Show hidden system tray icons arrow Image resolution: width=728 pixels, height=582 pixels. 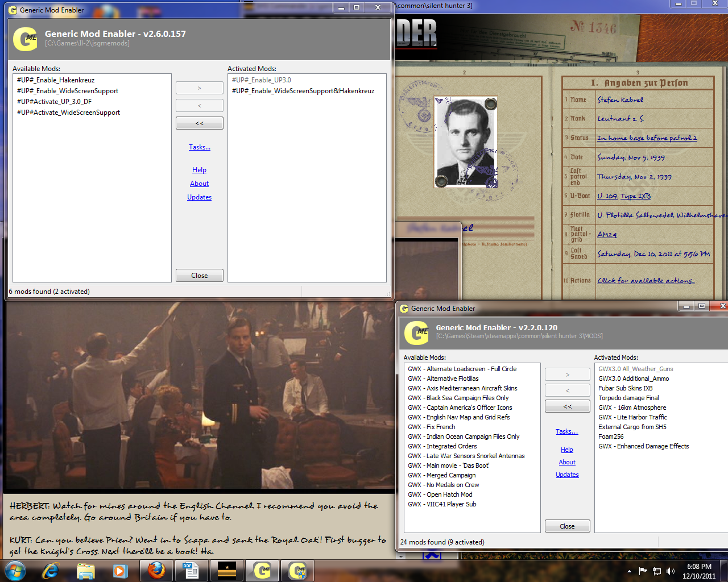pyautogui.click(x=629, y=571)
